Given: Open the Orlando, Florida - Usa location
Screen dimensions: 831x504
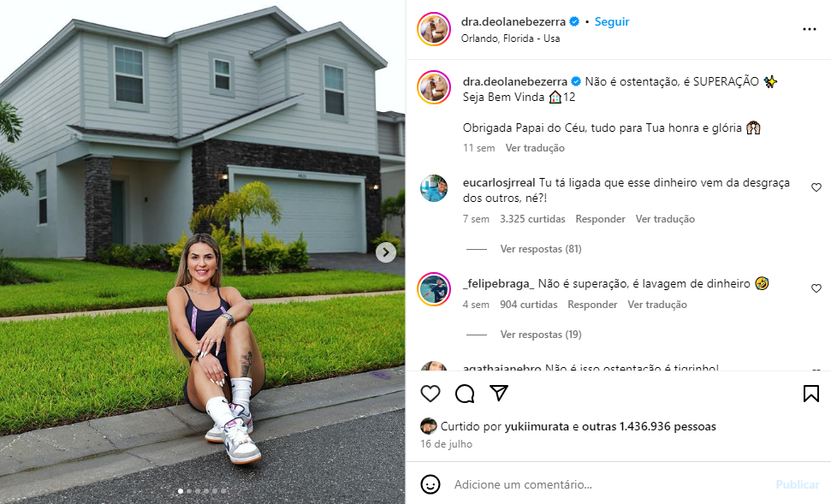Looking at the screenshot, I should pos(510,39).
